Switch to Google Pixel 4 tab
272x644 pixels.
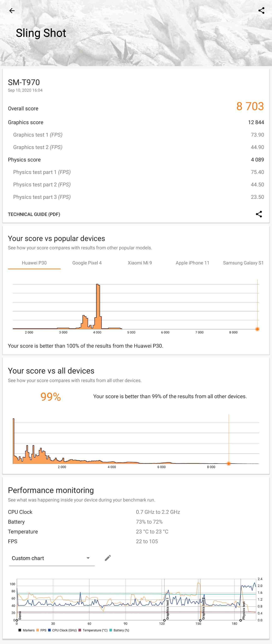(x=87, y=263)
